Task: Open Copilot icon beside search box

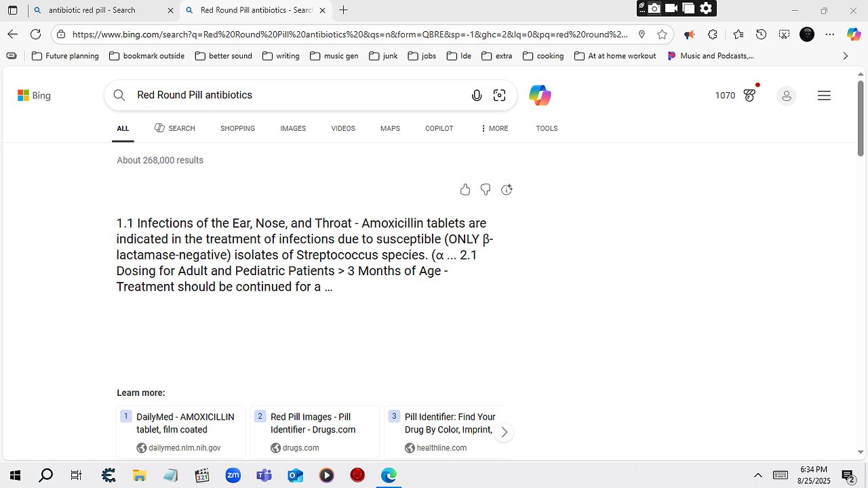Action: [x=540, y=96]
